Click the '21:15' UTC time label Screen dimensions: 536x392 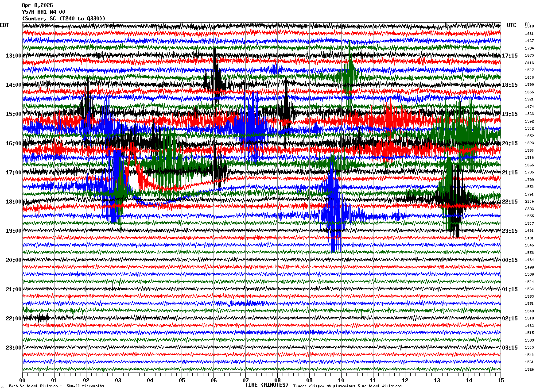[x=510, y=173]
